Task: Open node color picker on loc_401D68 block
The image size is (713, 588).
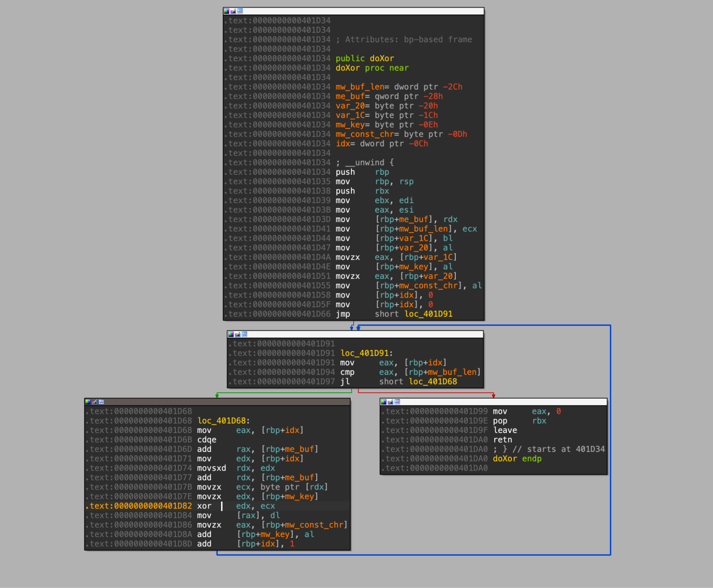Action: point(88,402)
